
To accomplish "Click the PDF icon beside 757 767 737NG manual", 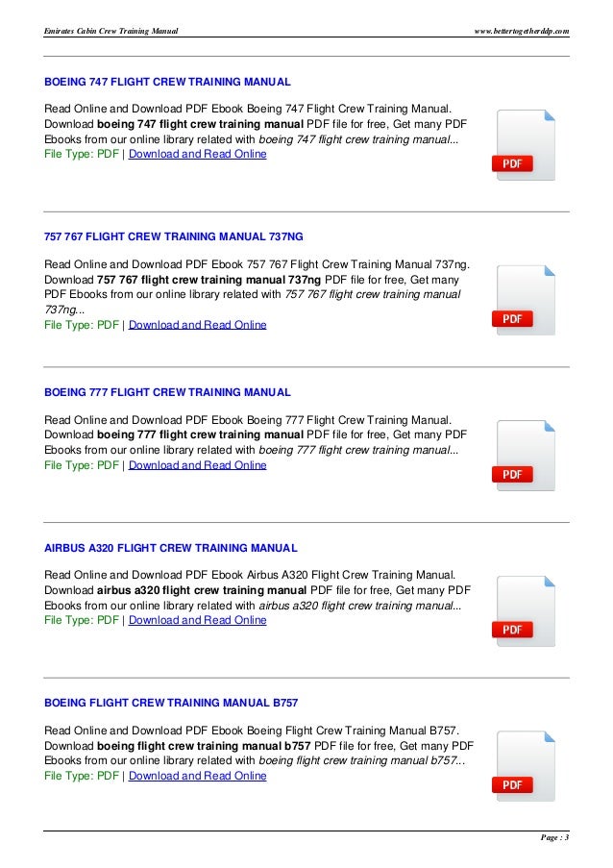I will pos(524,300).
